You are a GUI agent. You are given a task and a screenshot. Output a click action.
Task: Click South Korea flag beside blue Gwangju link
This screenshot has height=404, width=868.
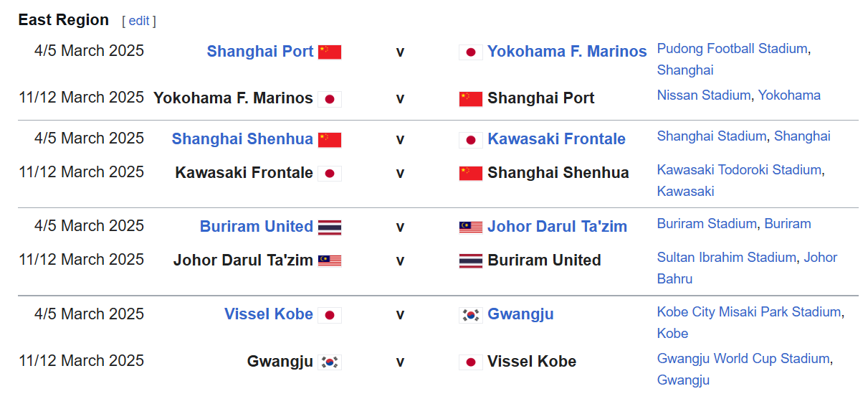pos(471,315)
